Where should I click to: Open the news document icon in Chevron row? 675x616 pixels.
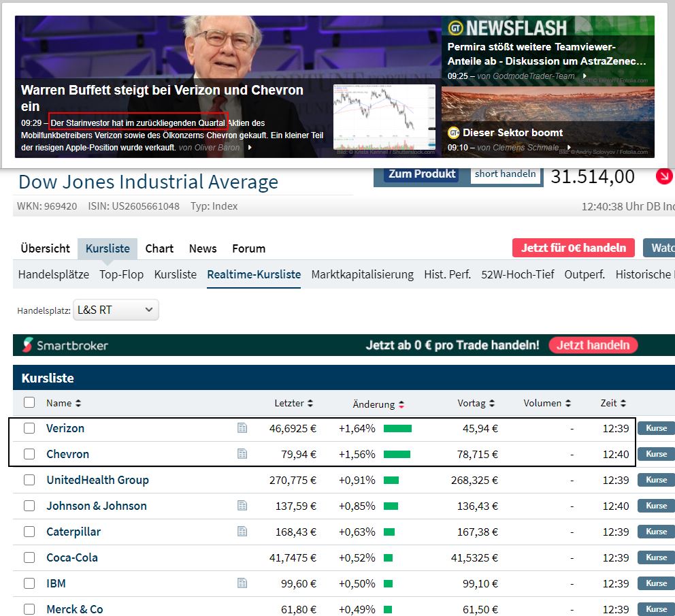click(242, 453)
